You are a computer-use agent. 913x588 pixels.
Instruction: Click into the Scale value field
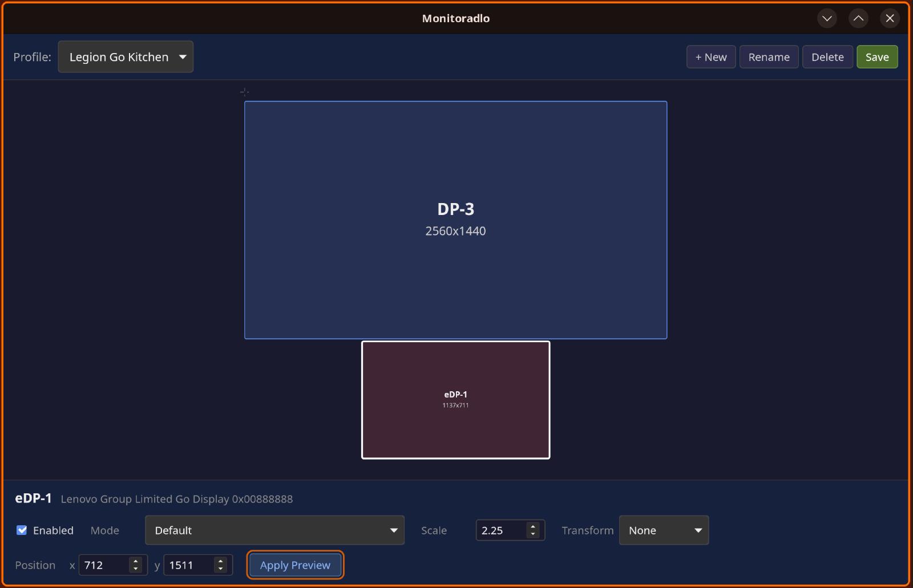pyautogui.click(x=500, y=530)
